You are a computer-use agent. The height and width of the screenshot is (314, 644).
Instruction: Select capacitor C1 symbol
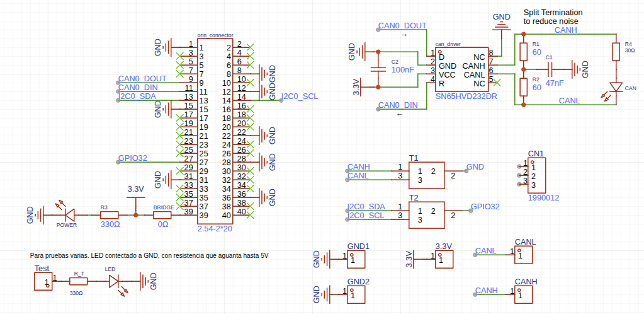point(551,69)
